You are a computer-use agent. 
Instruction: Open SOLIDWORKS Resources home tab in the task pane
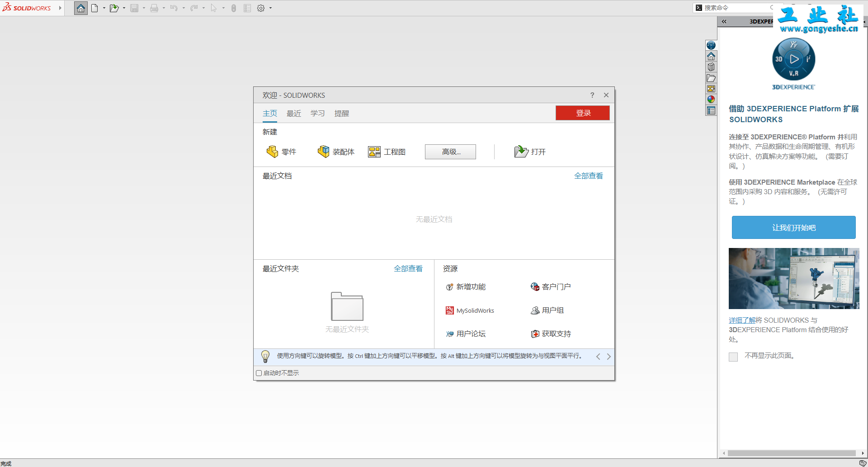pyautogui.click(x=711, y=56)
